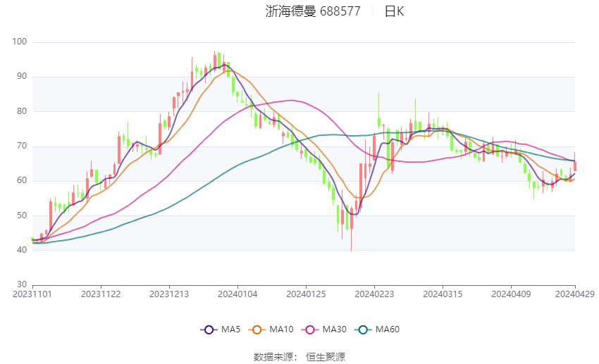Hide the MA60 series via its label

[x=388, y=330]
